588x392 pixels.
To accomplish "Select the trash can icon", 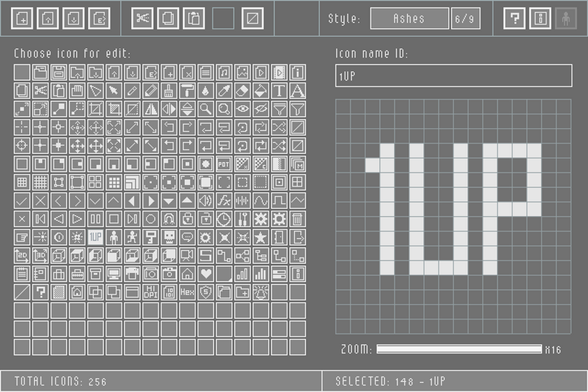I will point(298,219).
